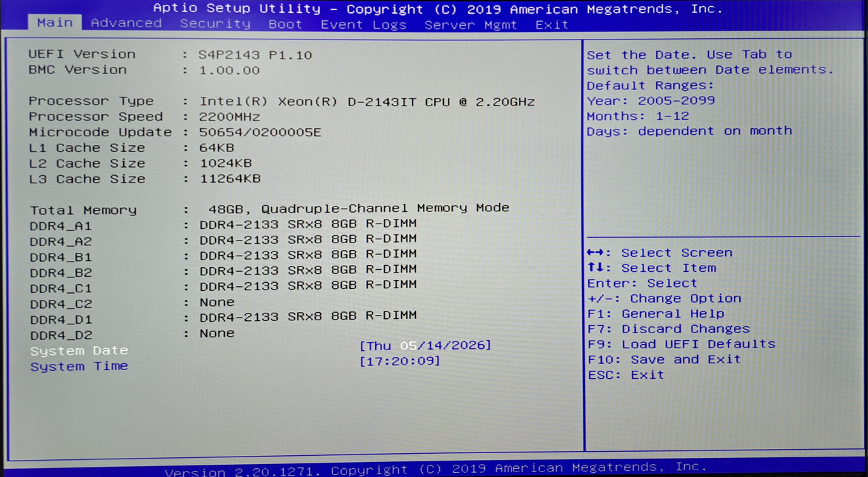Click the Microcode Update label
The width and height of the screenshot is (868, 477).
click(100, 132)
